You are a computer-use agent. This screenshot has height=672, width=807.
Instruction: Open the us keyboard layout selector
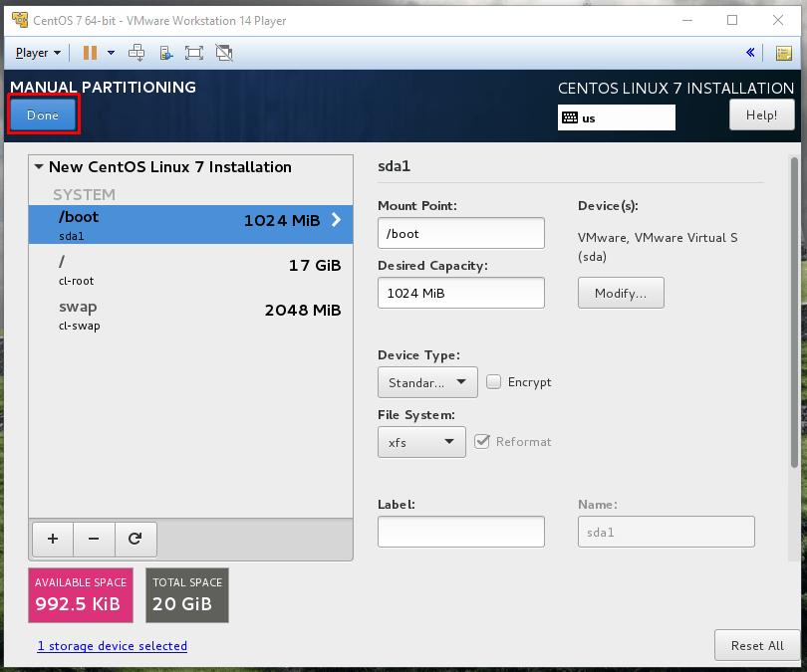616,117
